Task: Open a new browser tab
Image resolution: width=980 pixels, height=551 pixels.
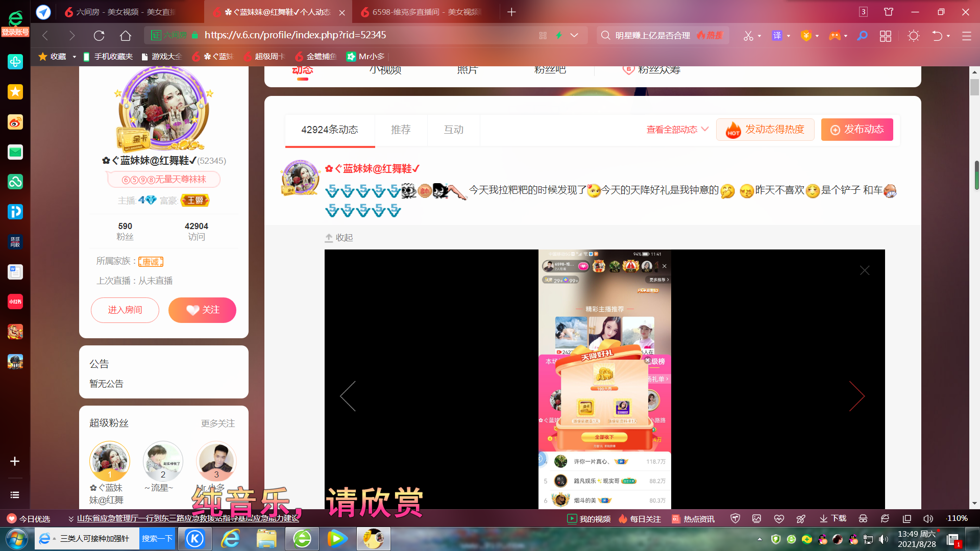Action: pos(511,12)
